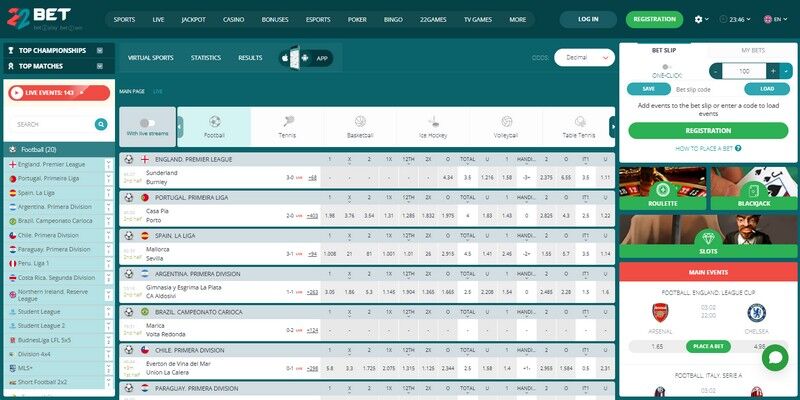The image size is (800, 400).
Task: Open Sunderland vs Burnley +68 markets
Action: (312, 178)
